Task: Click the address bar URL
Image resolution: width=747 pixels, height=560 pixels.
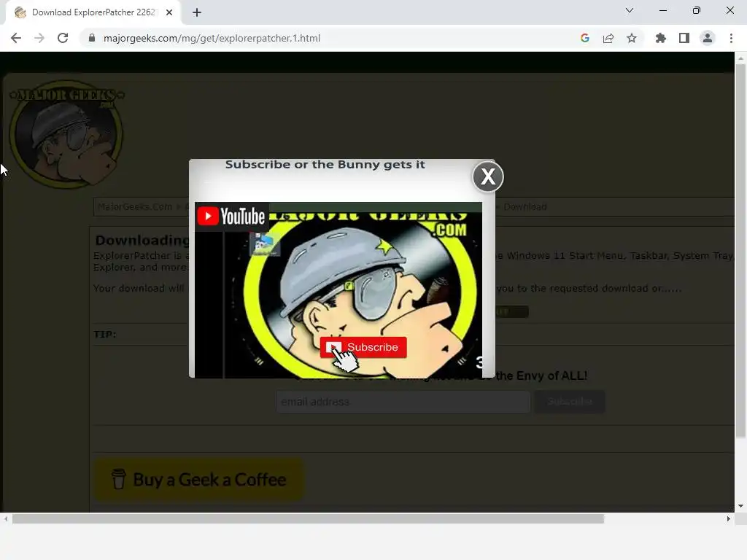Action: point(212,38)
